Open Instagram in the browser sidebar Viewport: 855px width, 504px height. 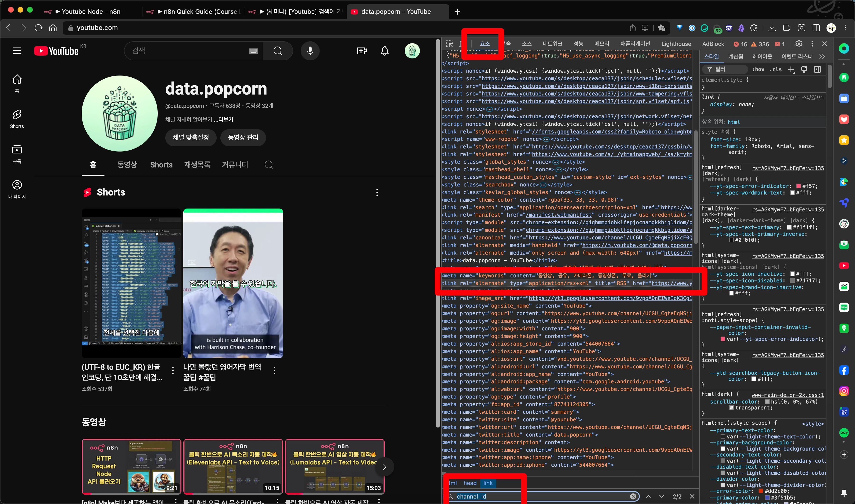[844, 391]
